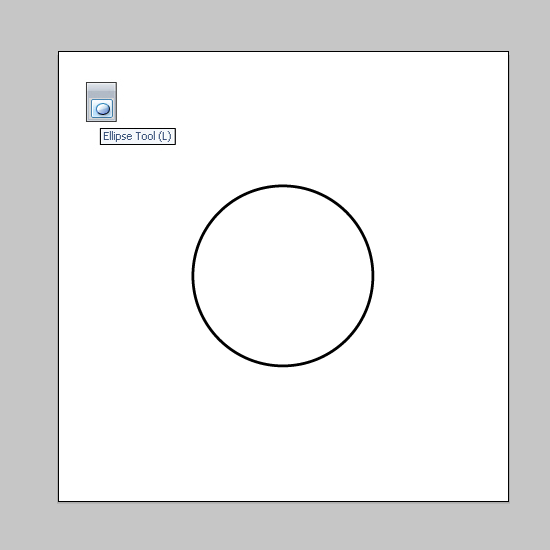Click the highlighted blue oval tool button
This screenshot has width=550, height=550.
point(102,108)
